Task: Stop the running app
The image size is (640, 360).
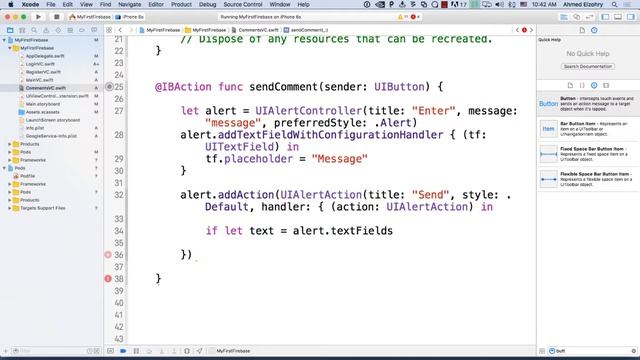Action: pos(56,17)
